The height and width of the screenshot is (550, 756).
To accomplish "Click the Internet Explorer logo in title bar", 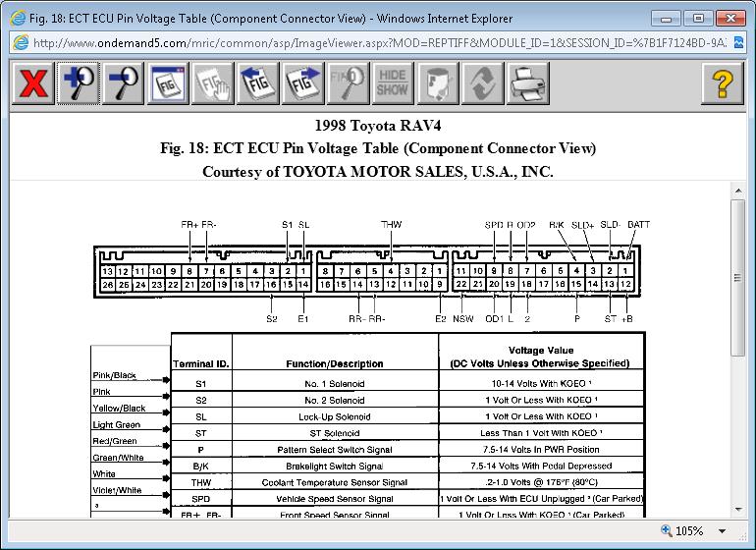I will tap(18, 19).
